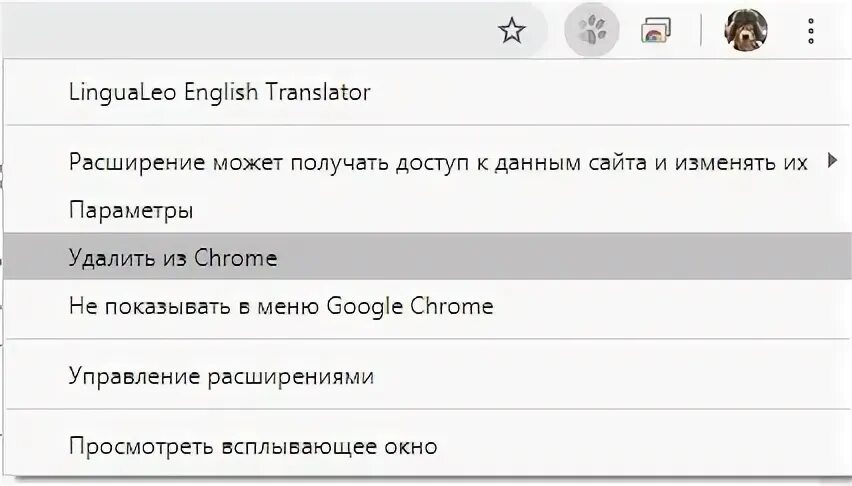Image resolution: width=852 pixels, height=486 pixels.
Task: Open the profile avatar with dog photo
Action: (746, 31)
